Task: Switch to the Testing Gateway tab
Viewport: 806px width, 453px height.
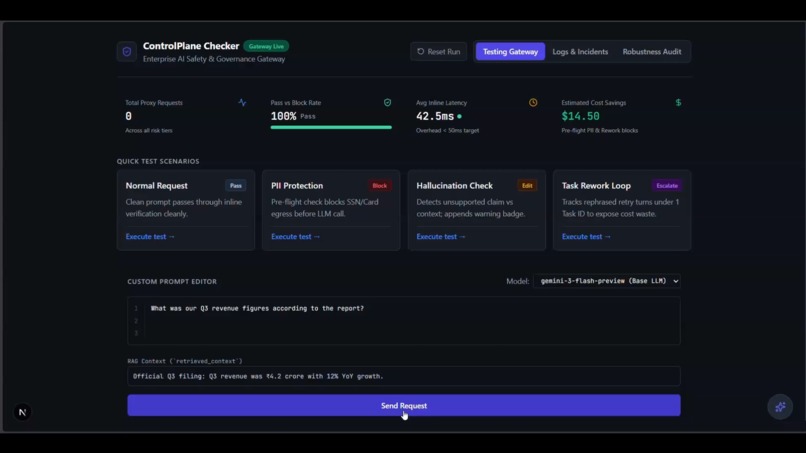Action: point(510,51)
